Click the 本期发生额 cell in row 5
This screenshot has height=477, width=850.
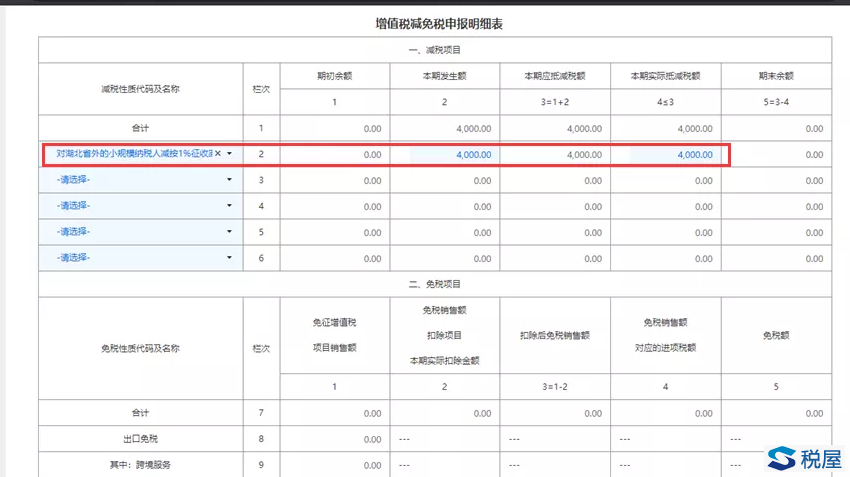coord(445,233)
